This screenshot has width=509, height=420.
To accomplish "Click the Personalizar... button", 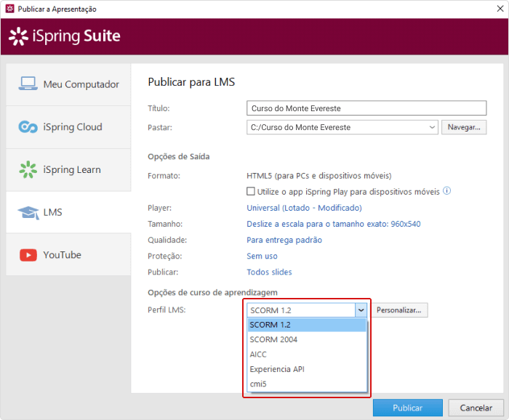I will click(399, 310).
